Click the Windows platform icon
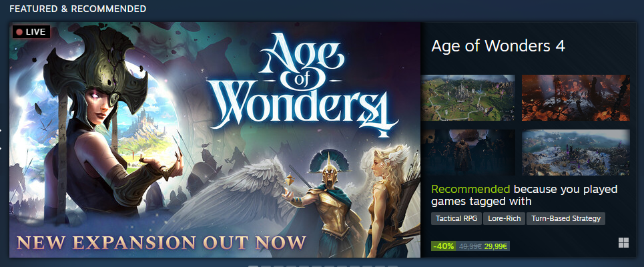This screenshot has width=644, height=267. tap(623, 243)
